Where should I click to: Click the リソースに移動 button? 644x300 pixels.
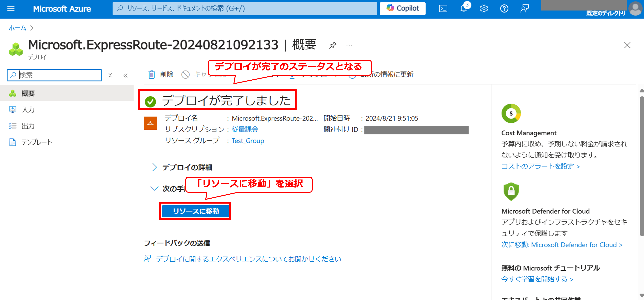click(x=195, y=211)
